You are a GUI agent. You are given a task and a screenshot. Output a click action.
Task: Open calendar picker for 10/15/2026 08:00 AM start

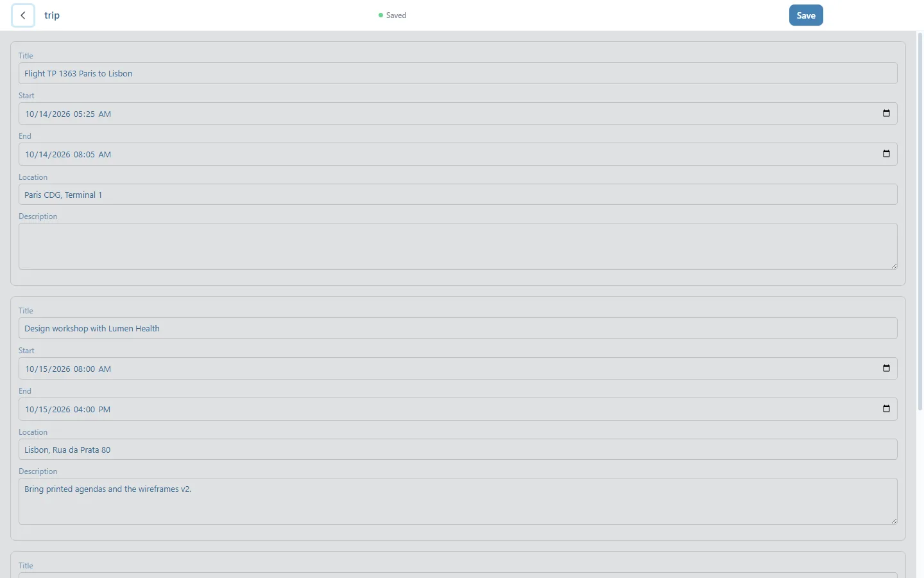[886, 369]
